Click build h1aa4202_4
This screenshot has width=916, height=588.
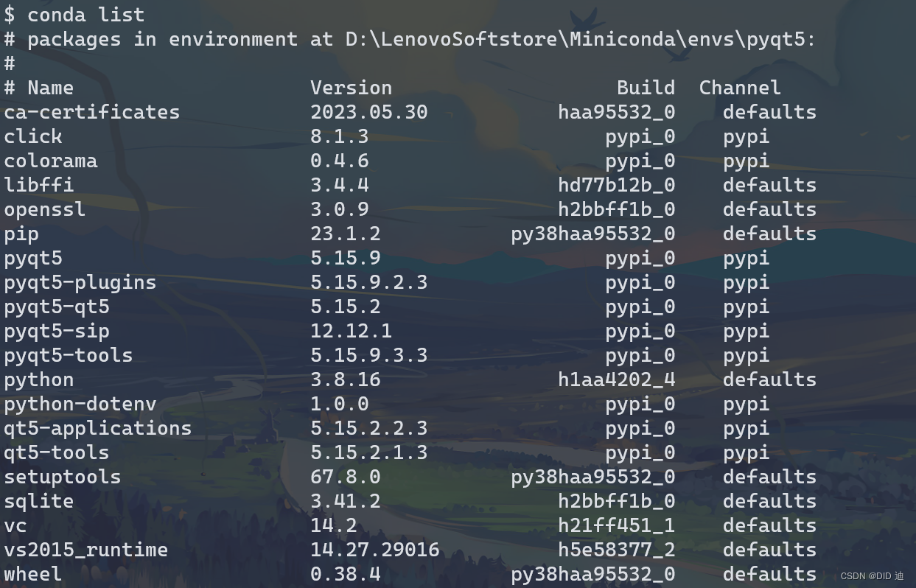click(x=617, y=379)
